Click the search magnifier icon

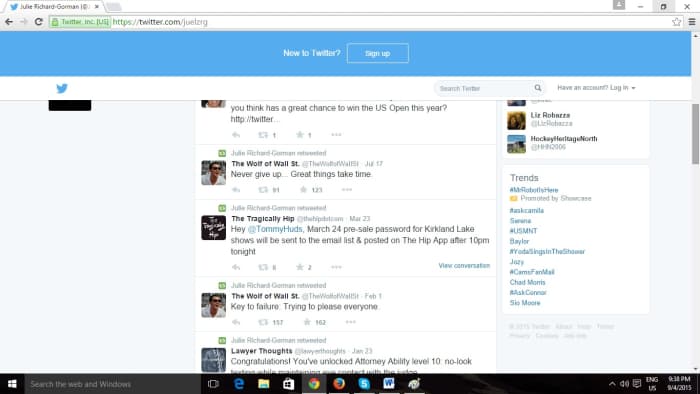click(538, 88)
